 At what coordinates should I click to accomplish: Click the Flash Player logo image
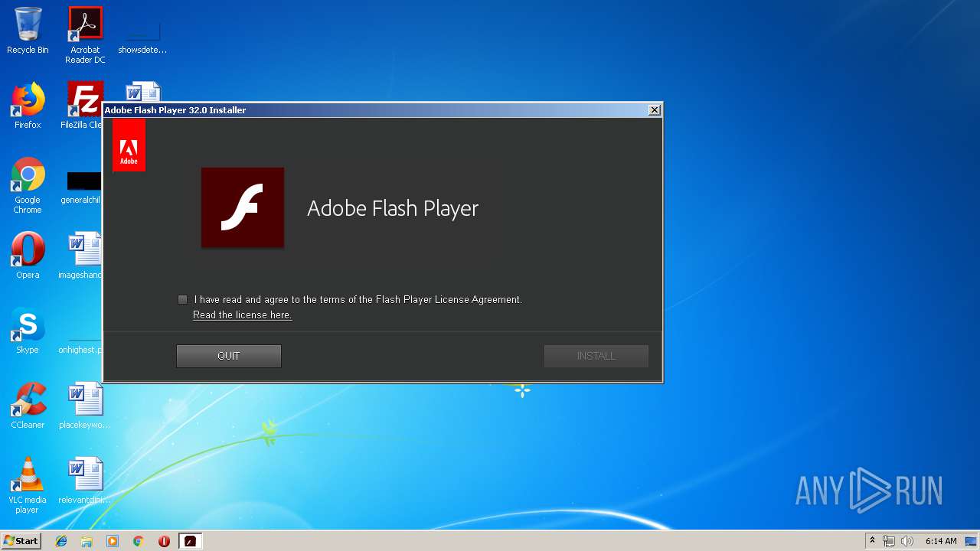tap(243, 208)
